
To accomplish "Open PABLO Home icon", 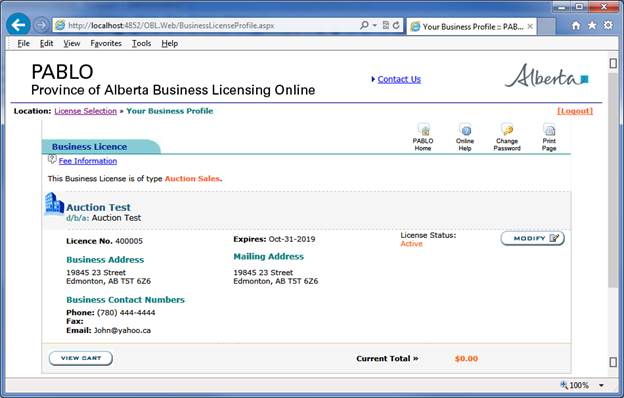I will point(423,137).
